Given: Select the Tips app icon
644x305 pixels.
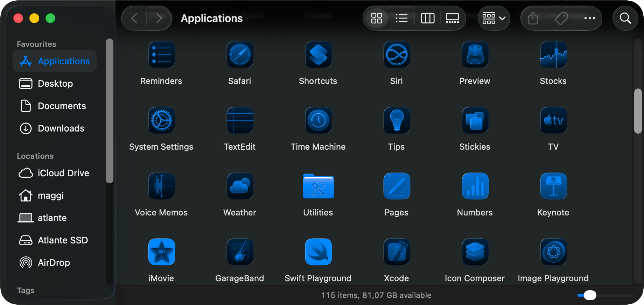Looking at the screenshot, I should coord(397,120).
